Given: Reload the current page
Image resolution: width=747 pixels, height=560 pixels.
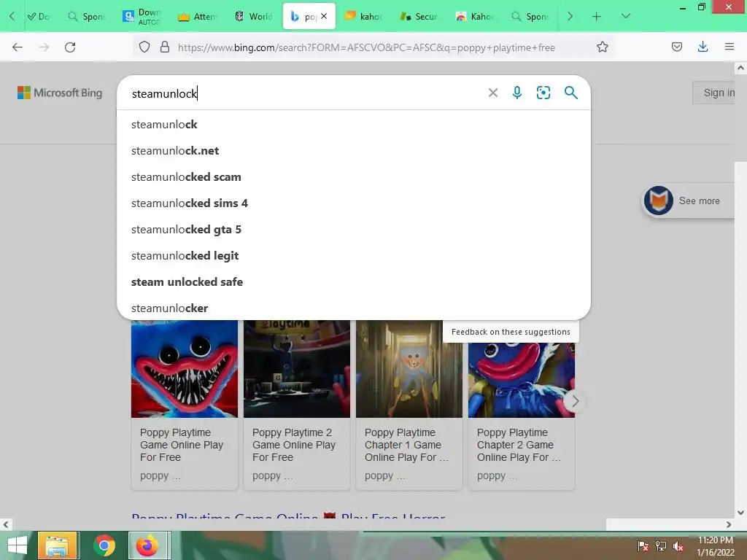Looking at the screenshot, I should tap(70, 47).
